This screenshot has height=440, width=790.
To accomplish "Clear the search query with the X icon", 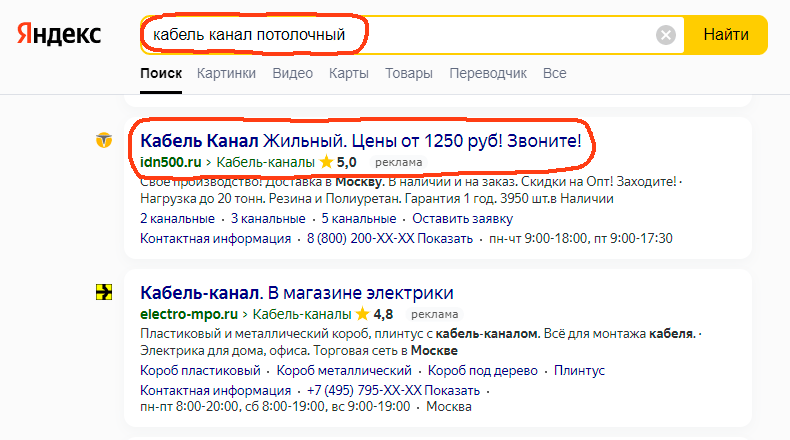I will (666, 35).
